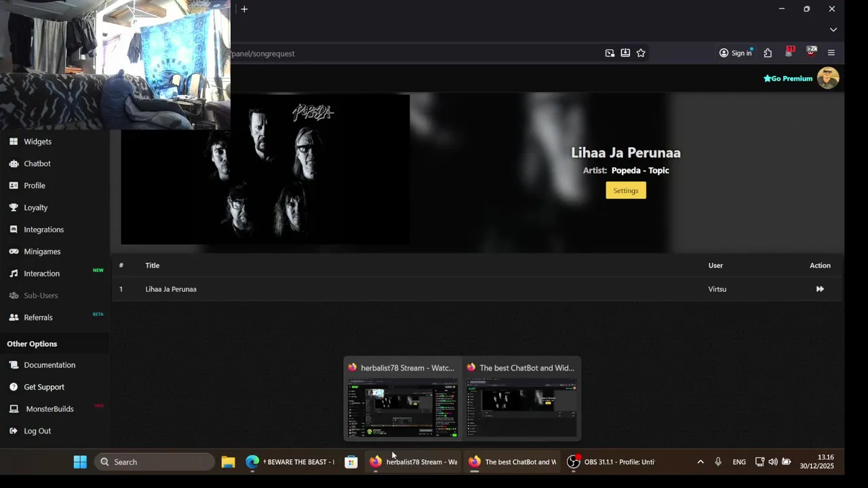Click the Referrals people icon

[x=14, y=317]
